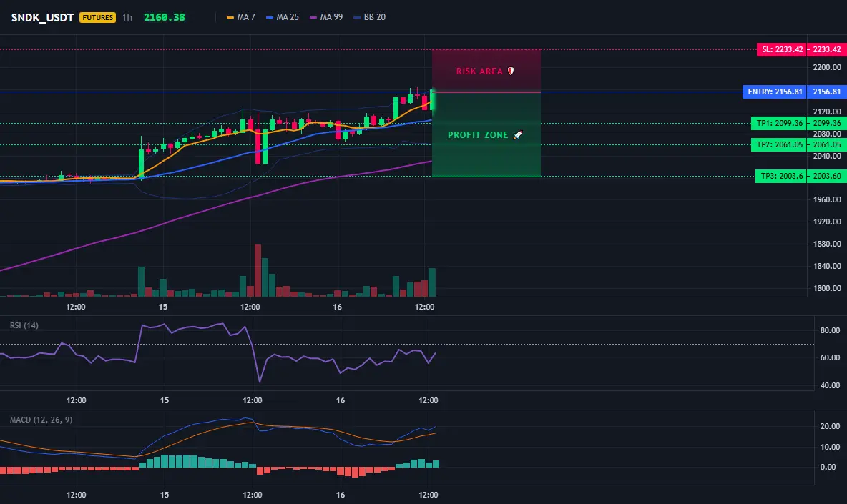Toggle the MA 99 legend item
Screen dimensions: 847x504
pos(326,17)
